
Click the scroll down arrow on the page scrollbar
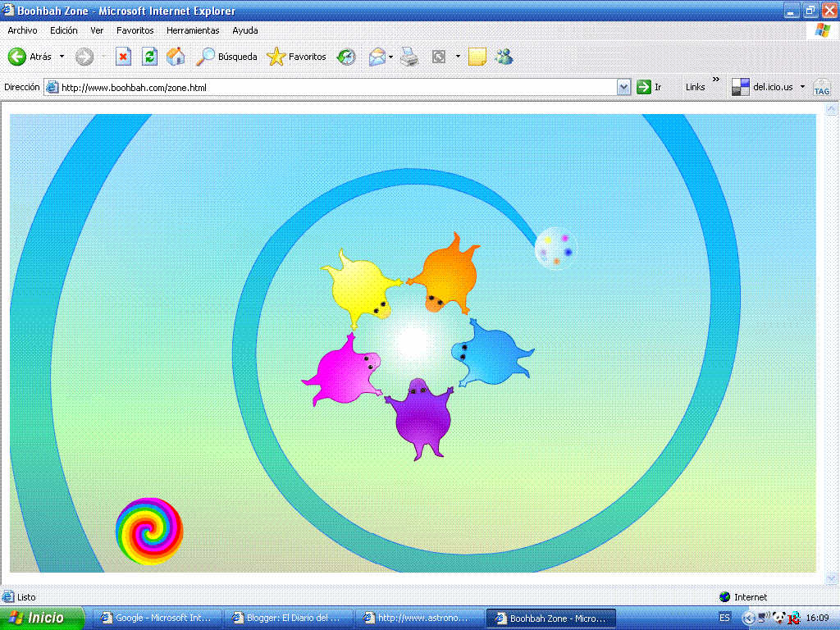pos(831,577)
